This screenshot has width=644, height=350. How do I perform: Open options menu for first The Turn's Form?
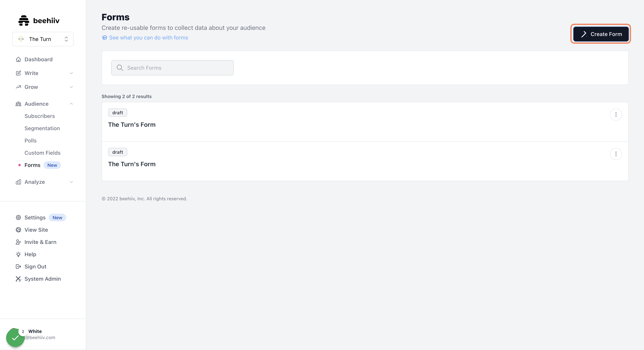(616, 114)
